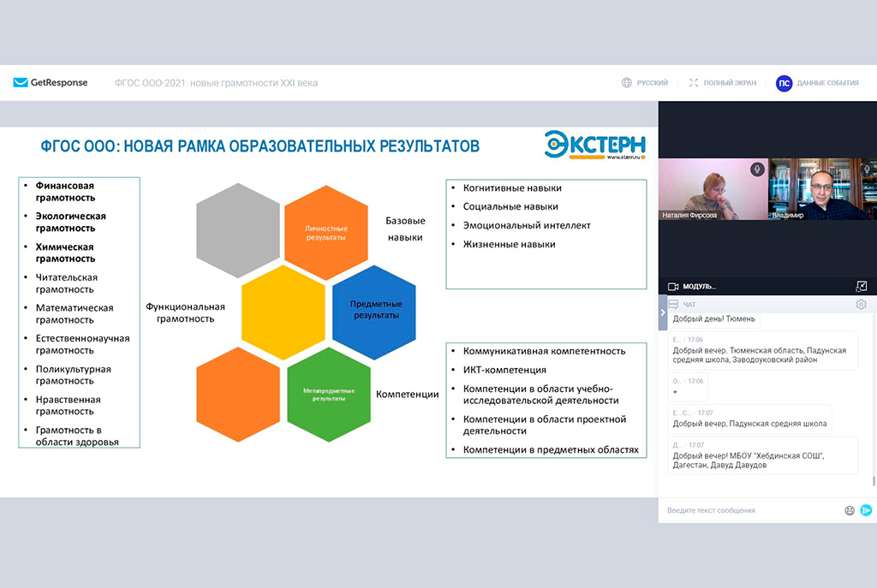
Task: Click the globe language icon
Action: [627, 83]
